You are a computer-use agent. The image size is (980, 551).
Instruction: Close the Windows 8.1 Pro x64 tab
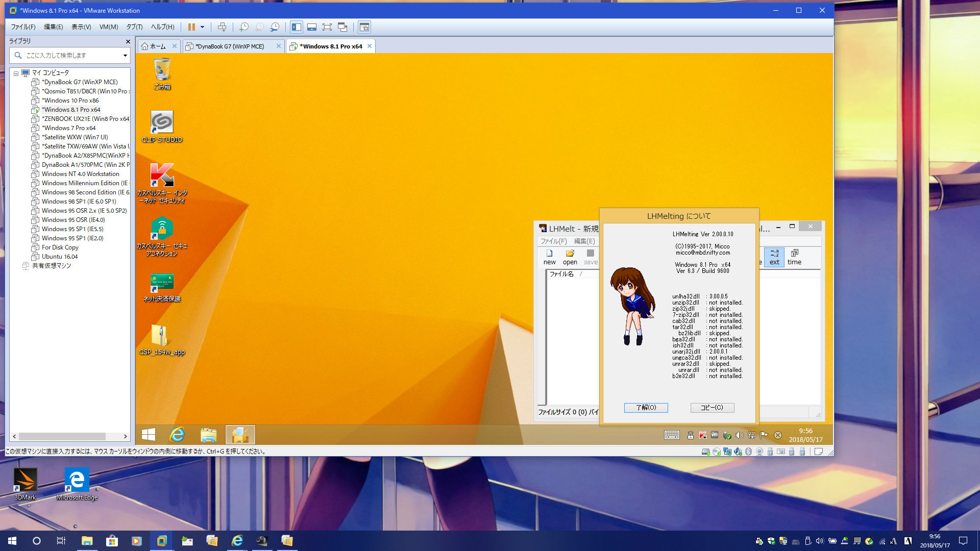(370, 46)
